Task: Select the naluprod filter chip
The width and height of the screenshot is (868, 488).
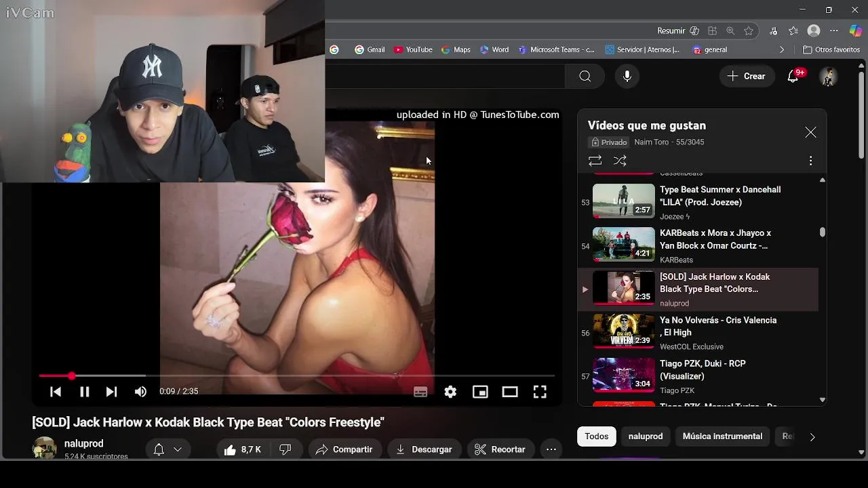Action: coord(646,436)
